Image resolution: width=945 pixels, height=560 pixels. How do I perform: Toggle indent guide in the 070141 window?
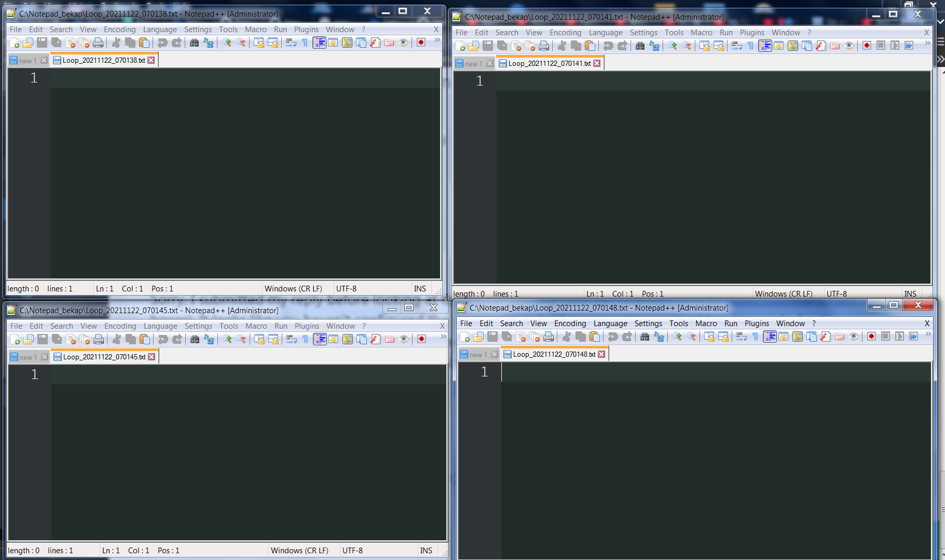click(765, 46)
